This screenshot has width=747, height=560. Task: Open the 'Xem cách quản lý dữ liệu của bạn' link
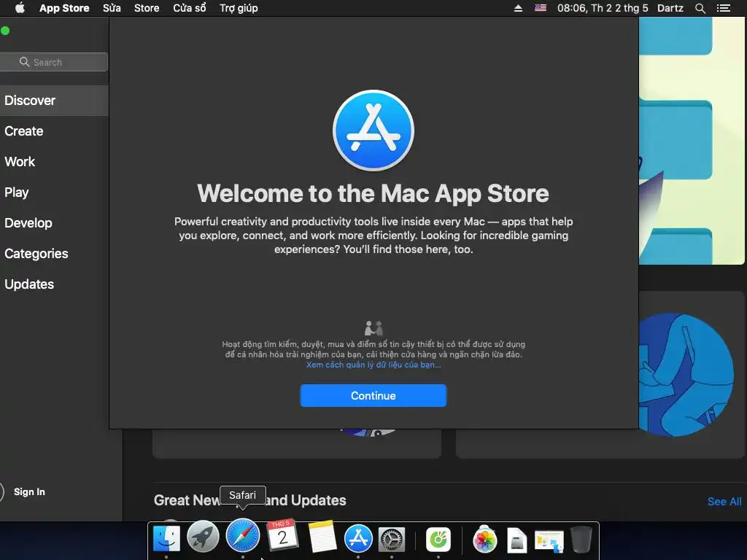tap(373, 365)
